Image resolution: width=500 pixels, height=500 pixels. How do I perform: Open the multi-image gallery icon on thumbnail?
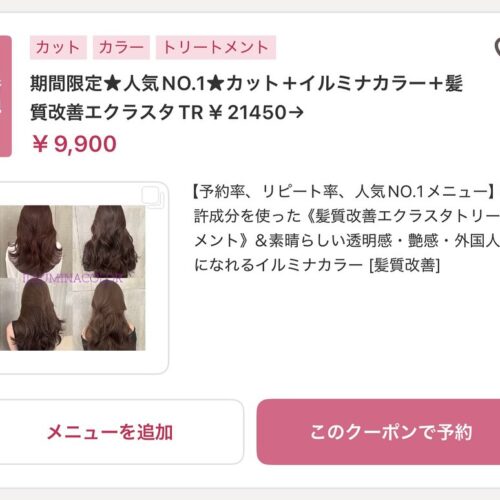(152, 197)
